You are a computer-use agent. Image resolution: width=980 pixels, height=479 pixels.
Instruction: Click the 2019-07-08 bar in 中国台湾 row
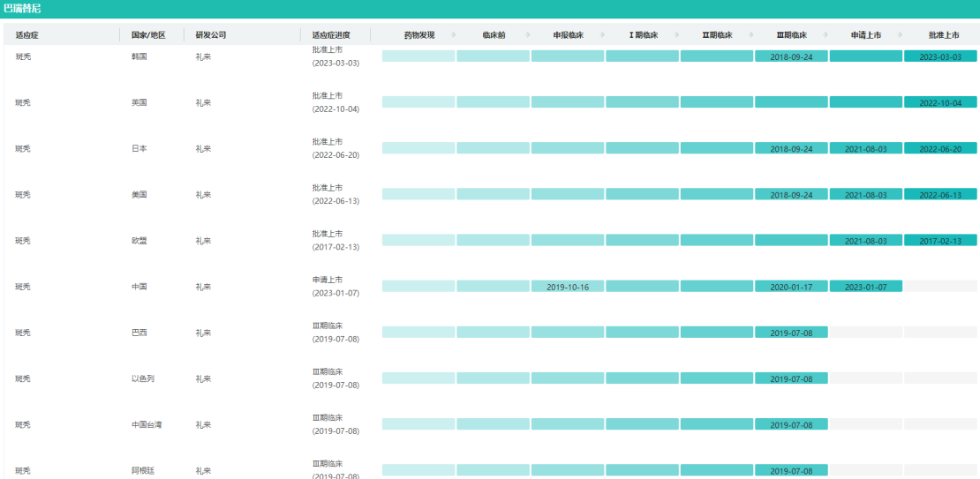(791, 424)
